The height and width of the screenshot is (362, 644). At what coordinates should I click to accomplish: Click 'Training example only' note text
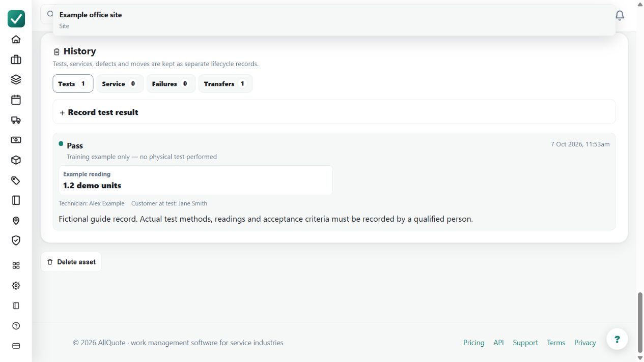[142, 157]
